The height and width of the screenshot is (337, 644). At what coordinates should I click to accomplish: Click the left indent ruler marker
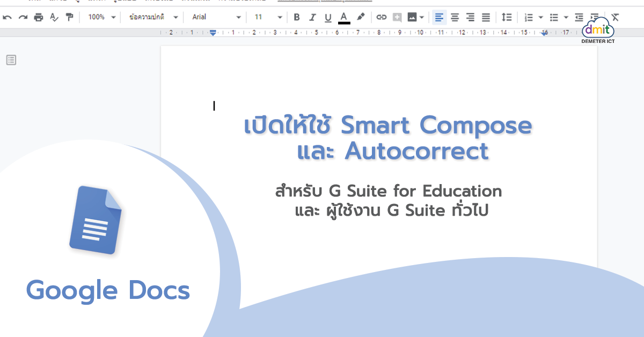[213, 33]
